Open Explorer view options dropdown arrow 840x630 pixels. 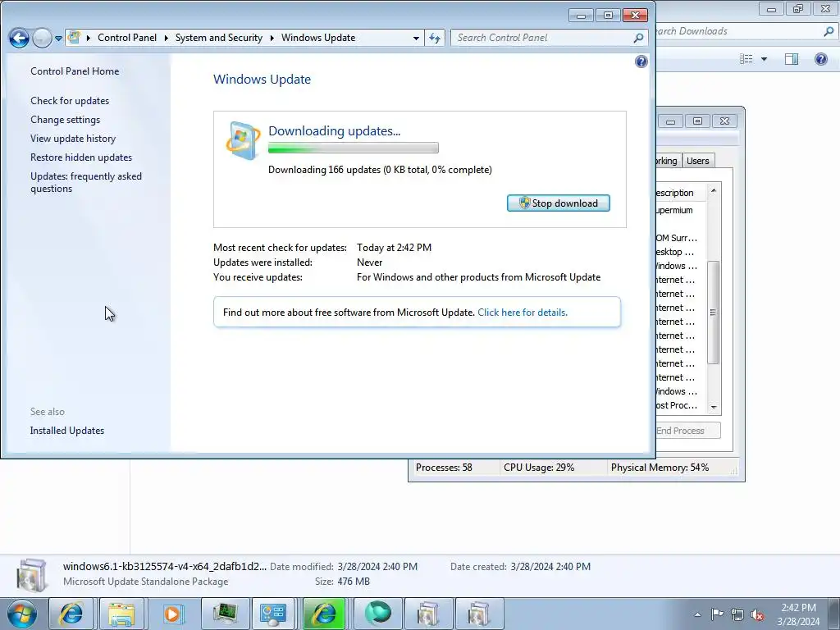pos(764,59)
